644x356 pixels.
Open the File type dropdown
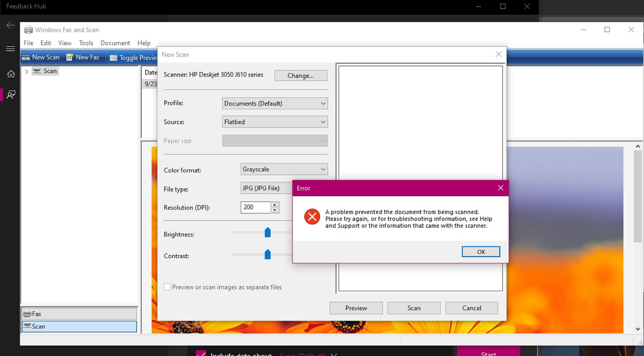coord(266,188)
